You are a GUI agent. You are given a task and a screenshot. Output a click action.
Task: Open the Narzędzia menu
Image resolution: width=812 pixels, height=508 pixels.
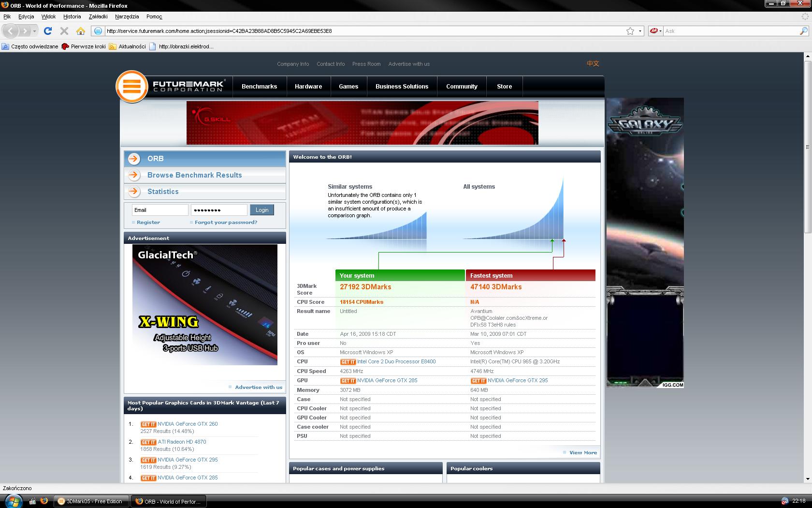coord(127,16)
